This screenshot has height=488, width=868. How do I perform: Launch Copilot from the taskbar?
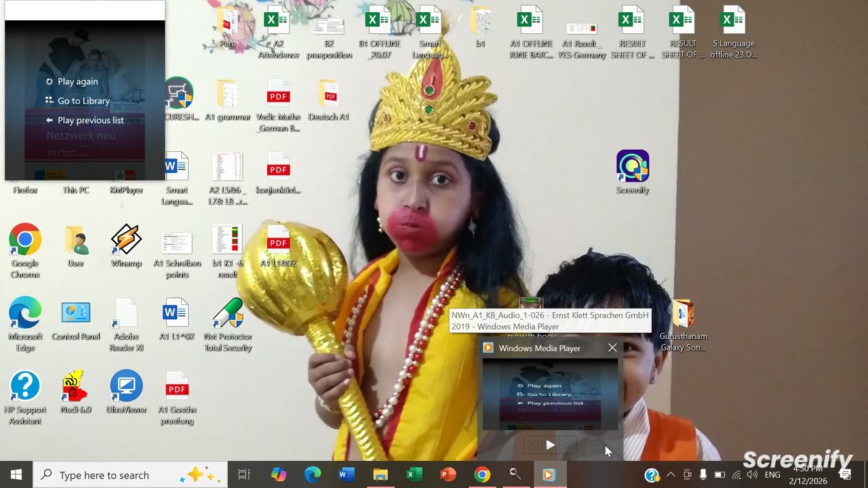tap(279, 474)
